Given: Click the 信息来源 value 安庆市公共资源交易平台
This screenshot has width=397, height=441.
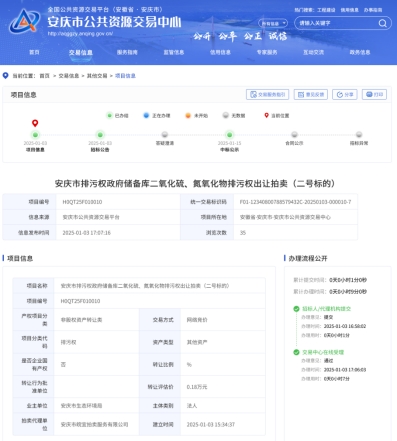Looking at the screenshot, I should point(91,217).
